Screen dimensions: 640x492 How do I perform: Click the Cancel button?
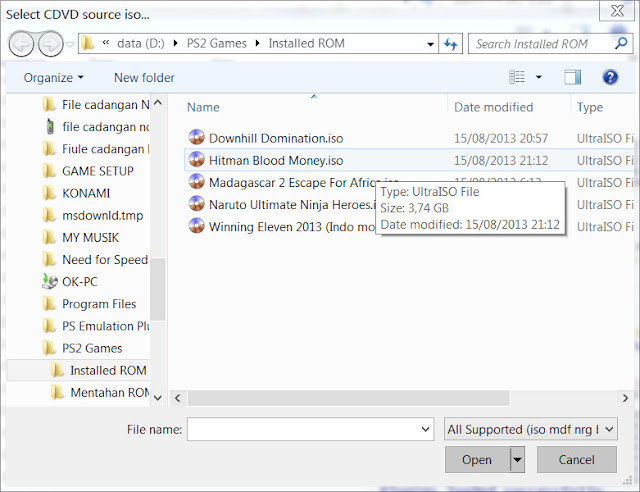pyautogui.click(x=576, y=460)
